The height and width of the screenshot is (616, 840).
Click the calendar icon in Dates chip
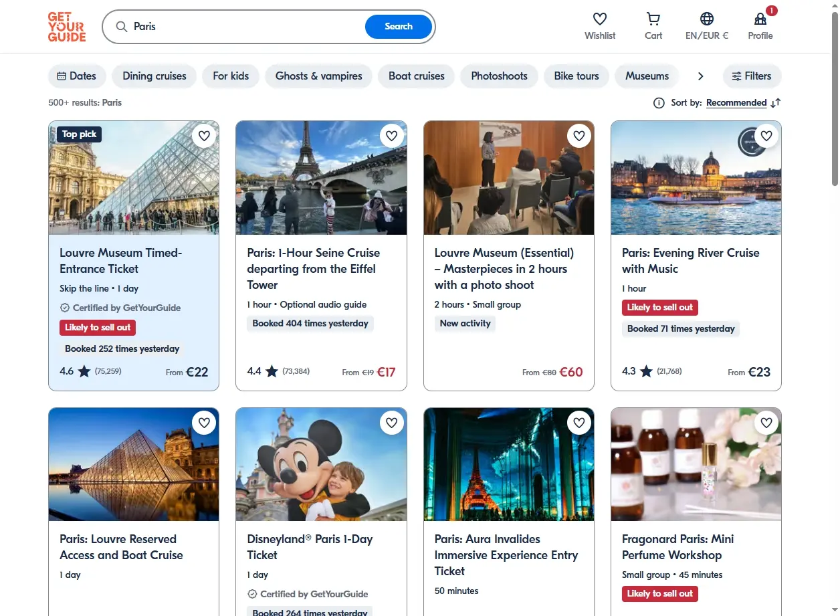pyautogui.click(x=62, y=76)
